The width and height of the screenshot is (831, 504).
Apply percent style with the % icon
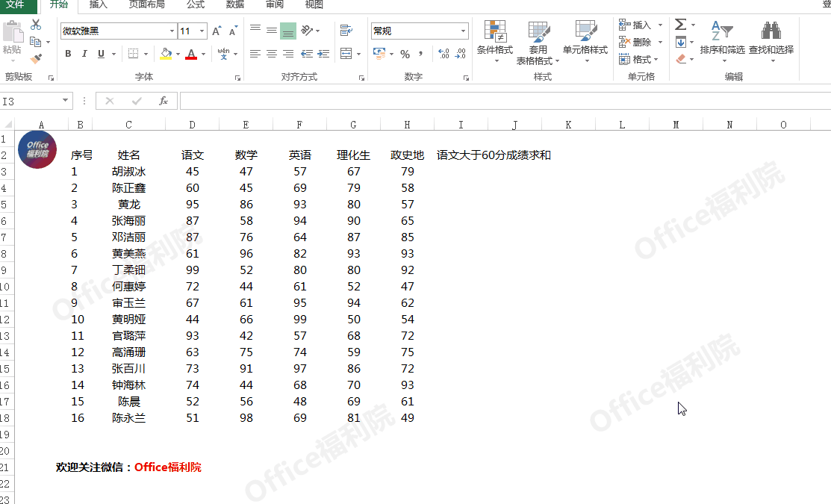point(405,54)
